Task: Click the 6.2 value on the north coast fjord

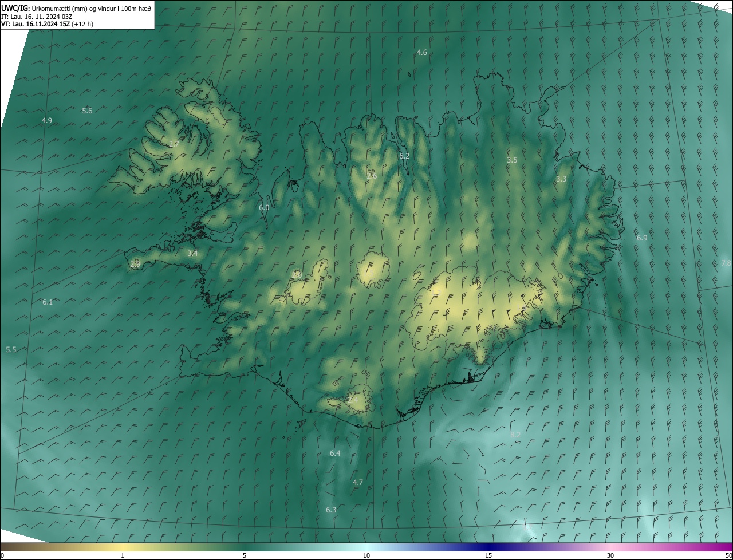Action: click(x=404, y=156)
